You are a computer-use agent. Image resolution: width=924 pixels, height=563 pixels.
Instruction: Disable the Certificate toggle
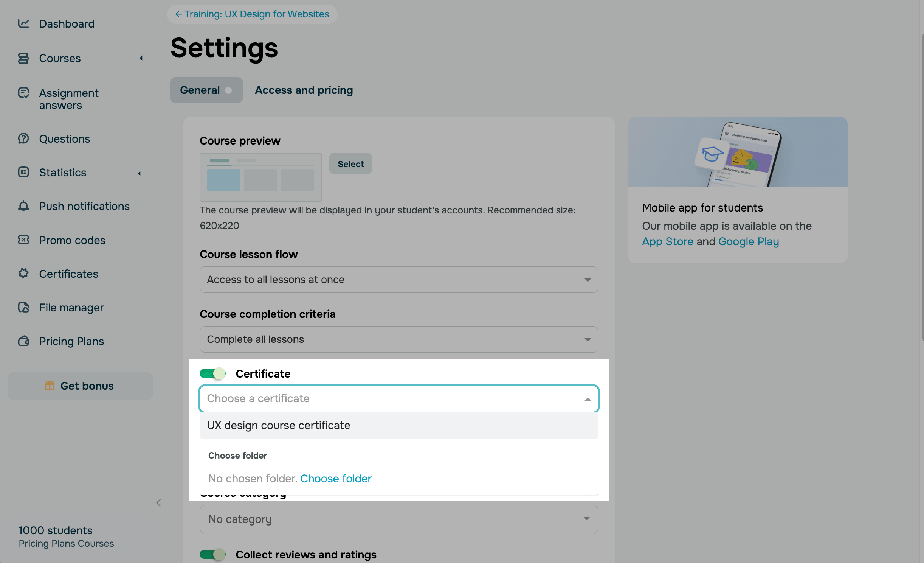pyautogui.click(x=212, y=374)
